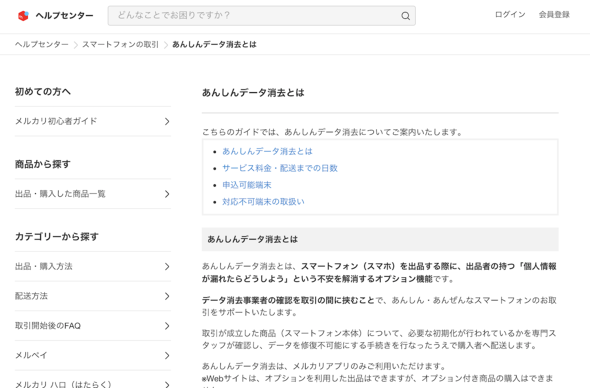This screenshot has width=590, height=388.
Task: Jump to 対応不可端末の取扱い anchor link
Action: (263, 202)
